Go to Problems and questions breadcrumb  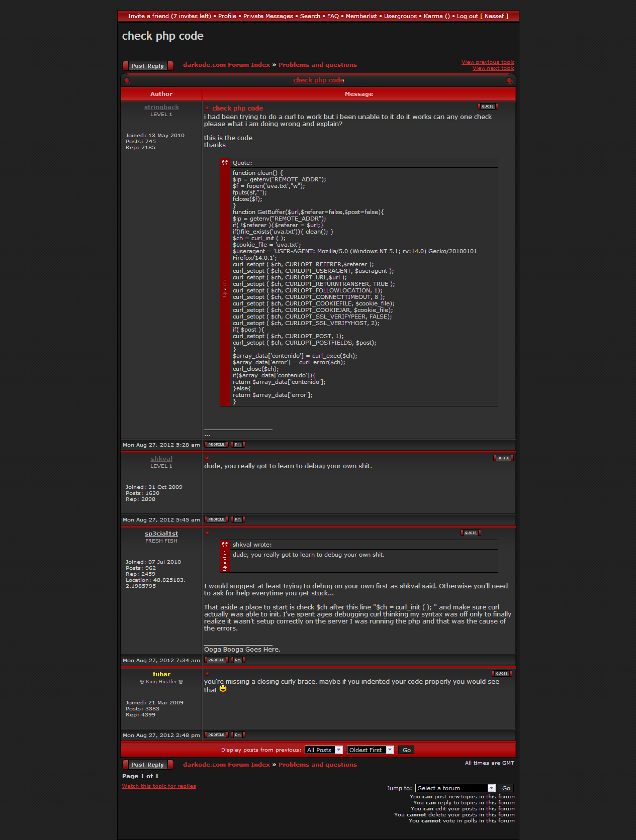pyautogui.click(x=318, y=65)
